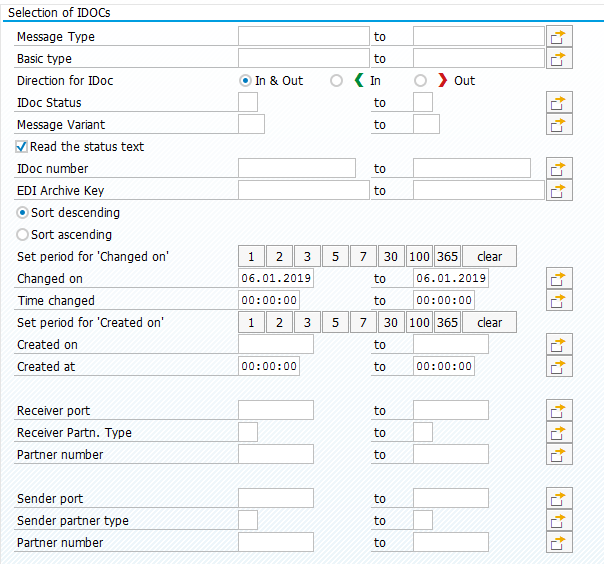
Task: Open multiple selection for EDI Archive Key
Action: click(x=559, y=190)
